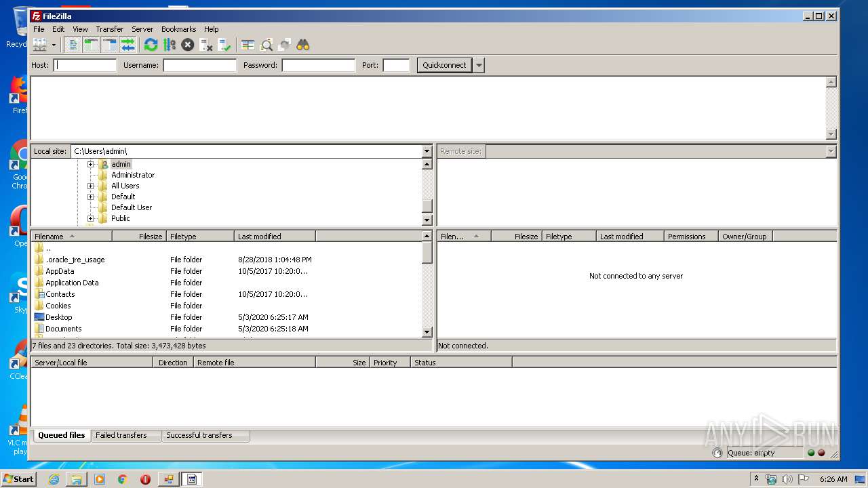Open the Site Manager dropdown arrow
This screenshot has height=488, width=868.
click(54, 45)
